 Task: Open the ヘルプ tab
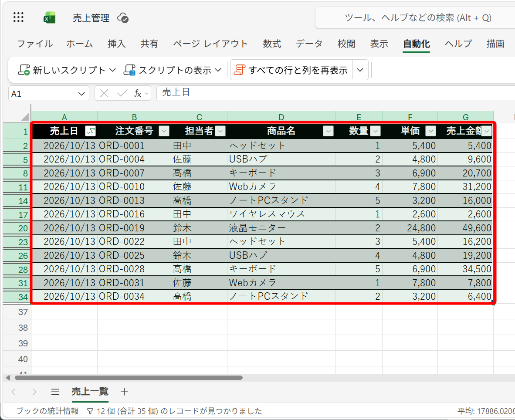point(458,44)
